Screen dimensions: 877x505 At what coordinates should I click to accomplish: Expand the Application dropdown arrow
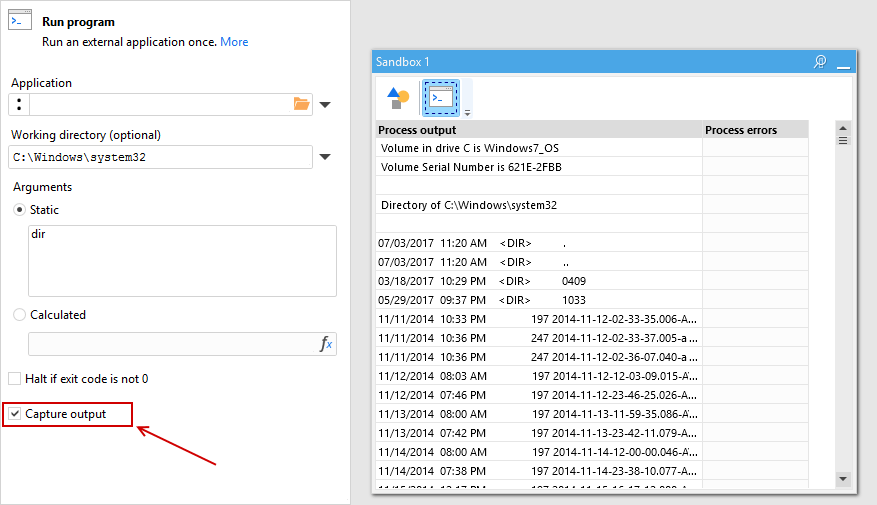pos(325,105)
